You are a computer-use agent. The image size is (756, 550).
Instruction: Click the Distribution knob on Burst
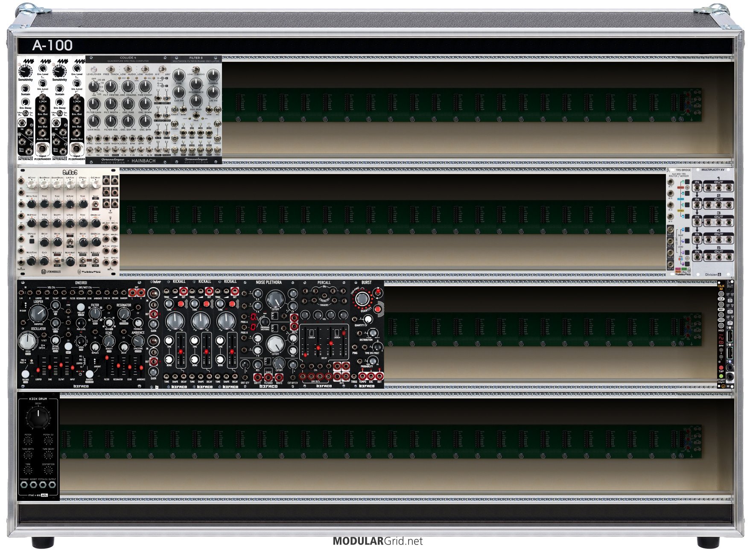coord(374,333)
